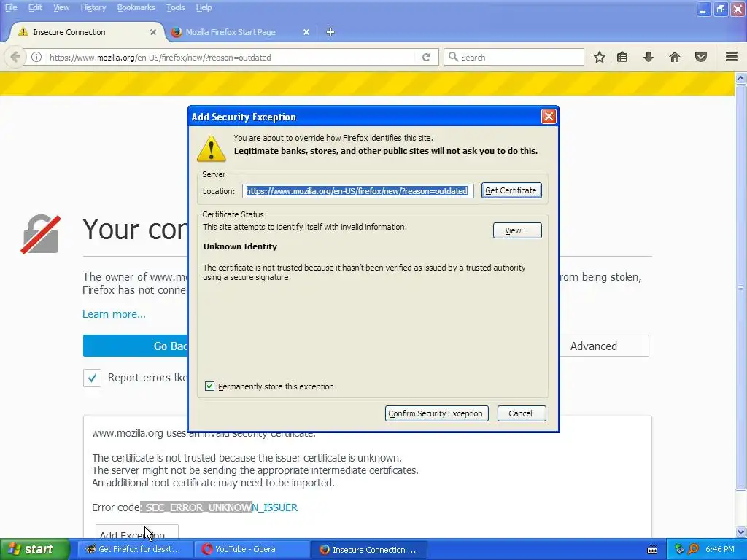Click the 6:46 PM system clock

click(x=719, y=550)
